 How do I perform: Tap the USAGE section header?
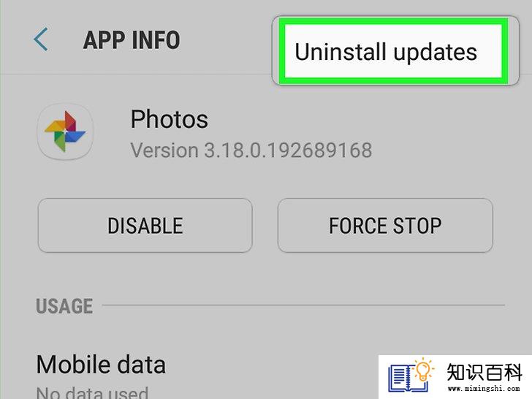coord(64,305)
